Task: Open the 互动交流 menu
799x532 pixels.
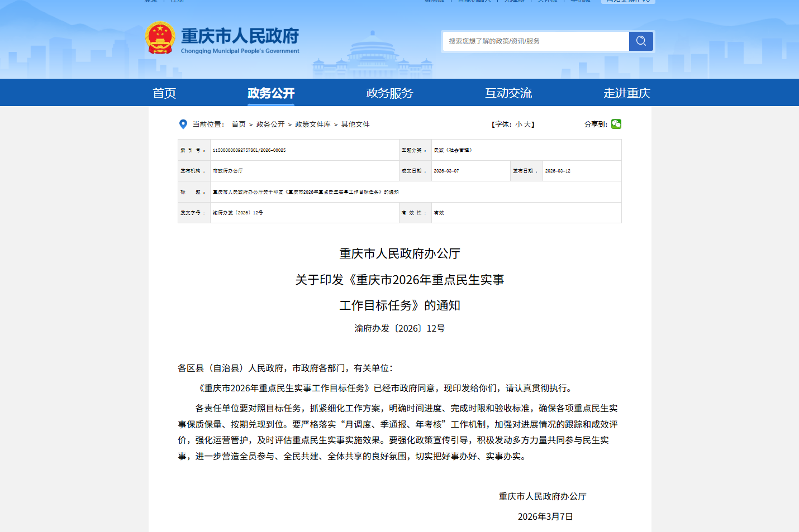Action: coord(508,93)
